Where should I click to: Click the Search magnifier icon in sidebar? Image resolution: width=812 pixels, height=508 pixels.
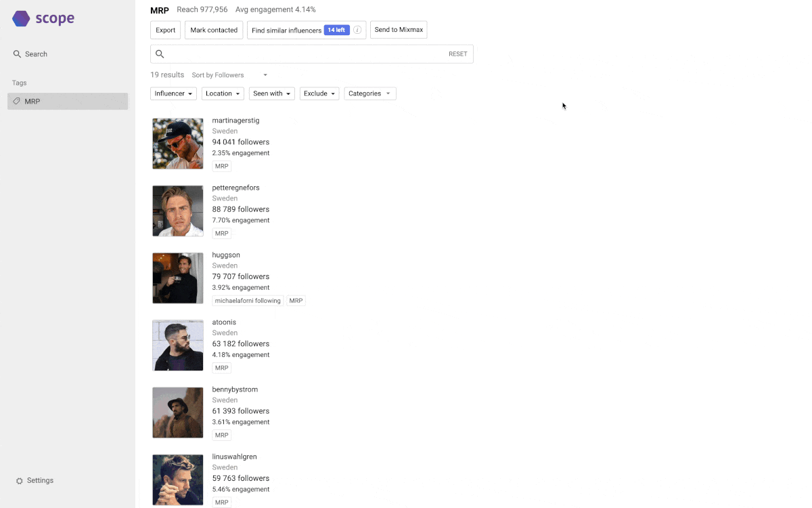(17, 54)
